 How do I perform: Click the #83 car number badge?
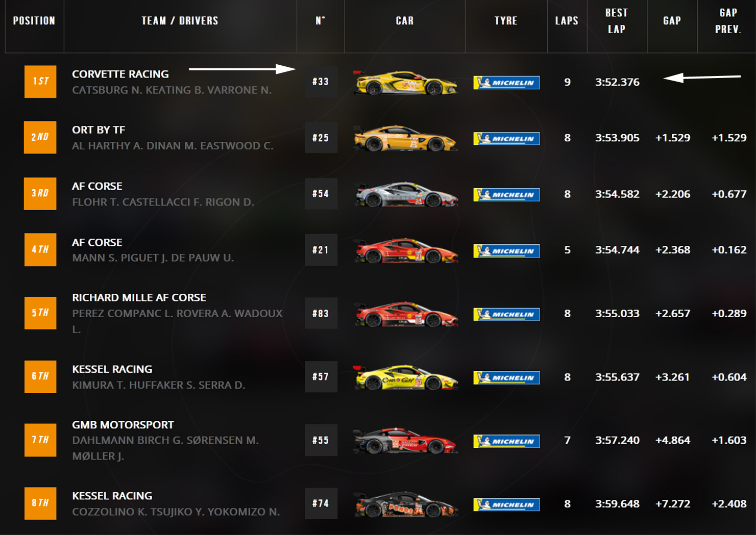321,313
